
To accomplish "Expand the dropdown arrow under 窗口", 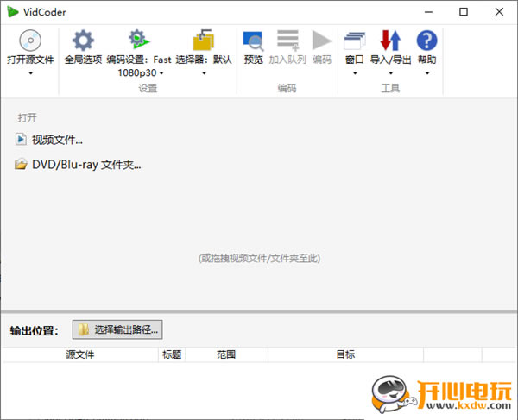I will click(x=355, y=73).
